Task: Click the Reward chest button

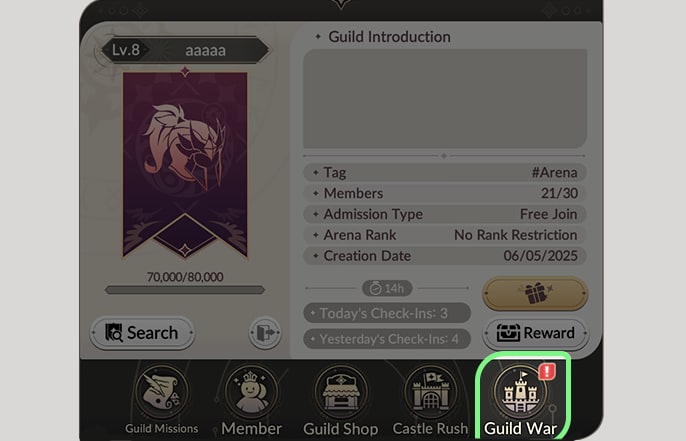Action: 536,333
